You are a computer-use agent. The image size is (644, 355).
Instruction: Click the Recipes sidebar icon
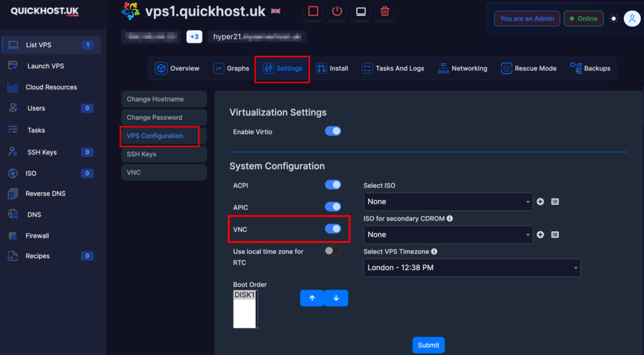pos(13,256)
